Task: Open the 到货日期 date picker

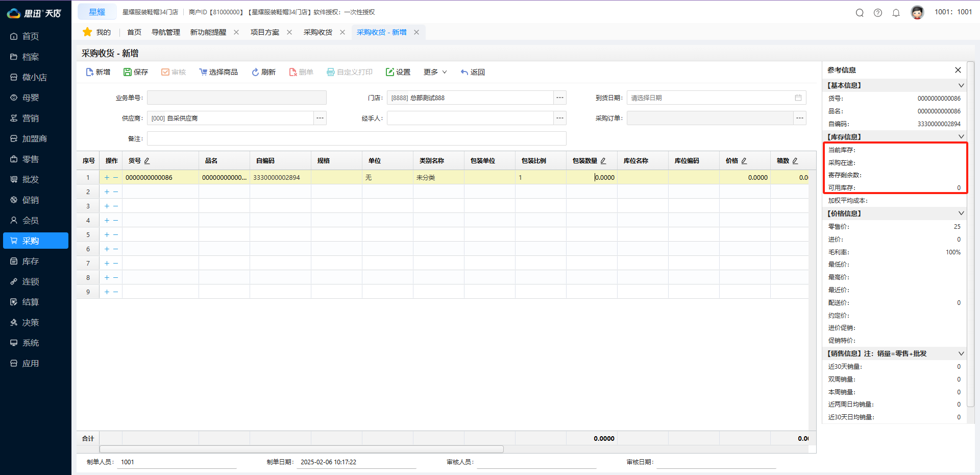Action: coord(799,98)
